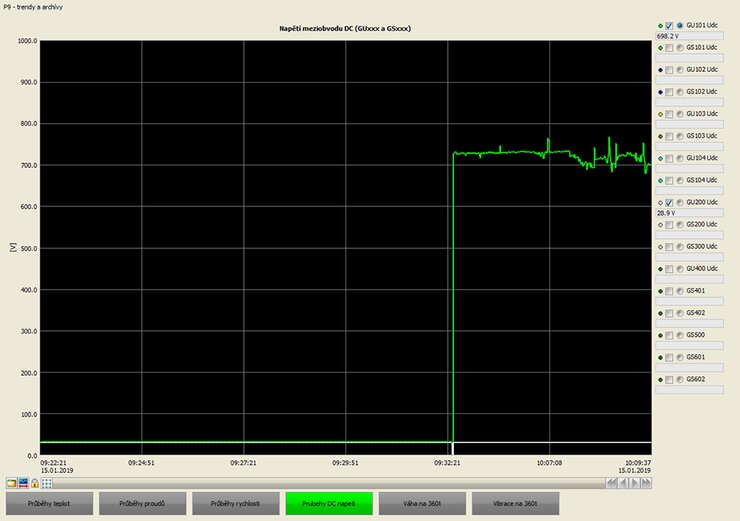Click the [V] axis unit label

(13, 247)
